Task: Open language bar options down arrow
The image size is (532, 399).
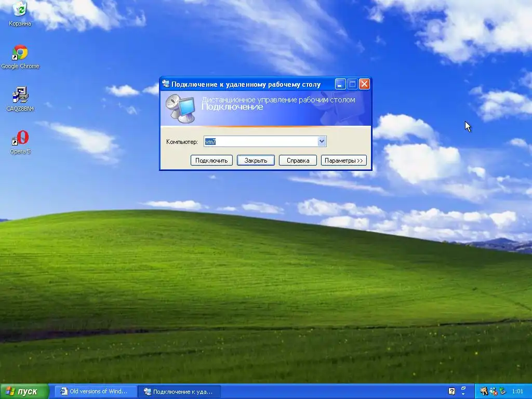Action: [463, 395]
